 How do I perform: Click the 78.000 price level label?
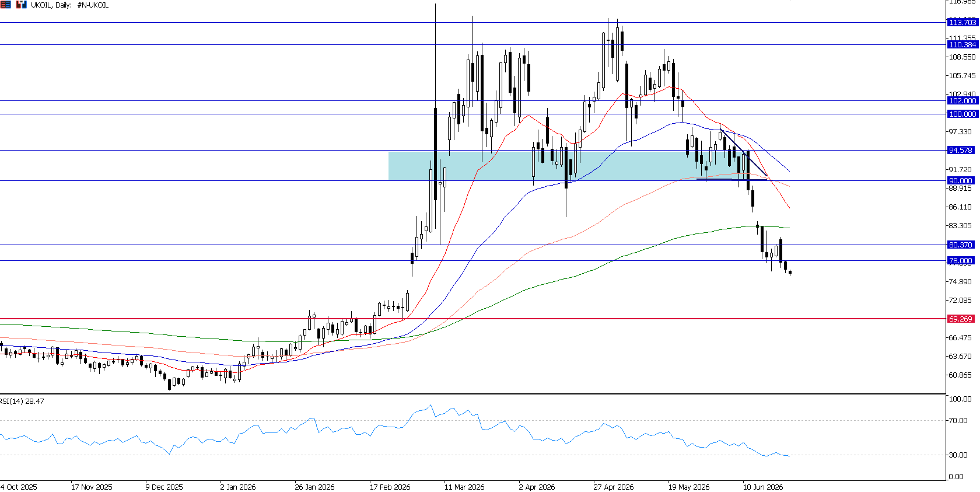click(x=961, y=260)
